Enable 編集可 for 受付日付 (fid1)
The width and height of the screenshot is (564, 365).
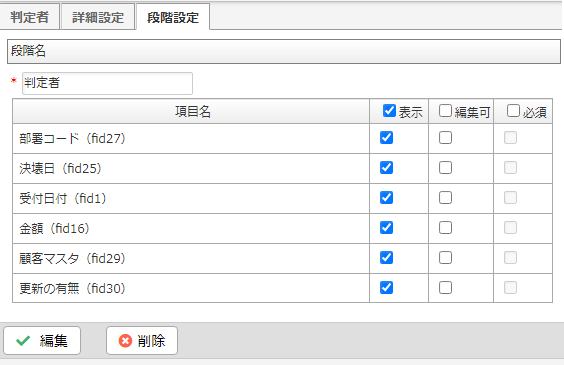click(x=445, y=197)
